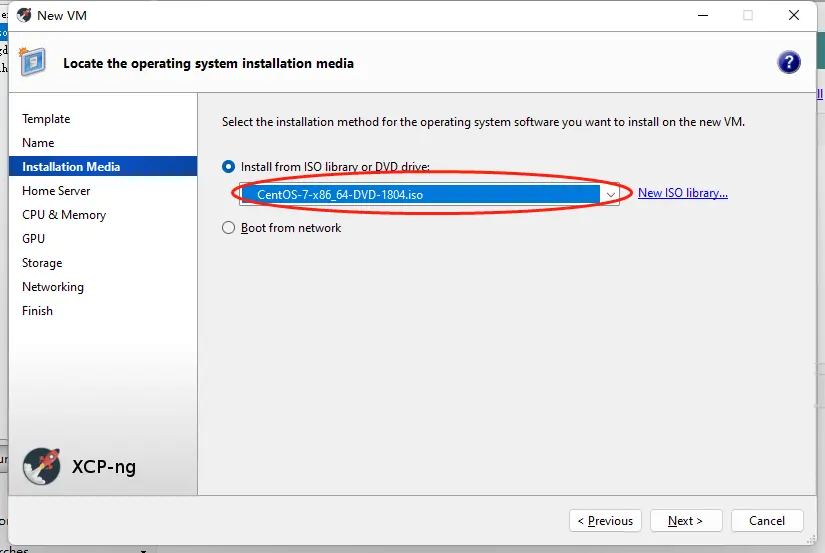Open the GPU step
Viewport: 825px width, 553px height.
[33, 239]
